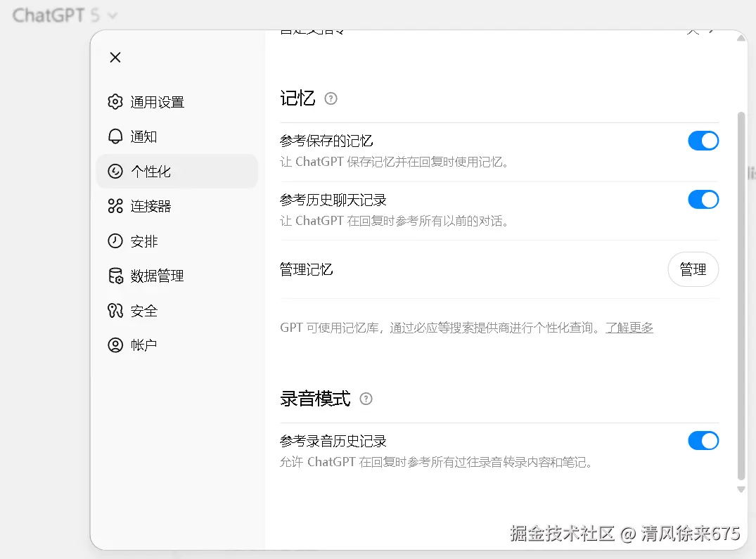Toggle 参考录音历史记录 switch
Viewport: 756px width, 559px height.
point(703,440)
